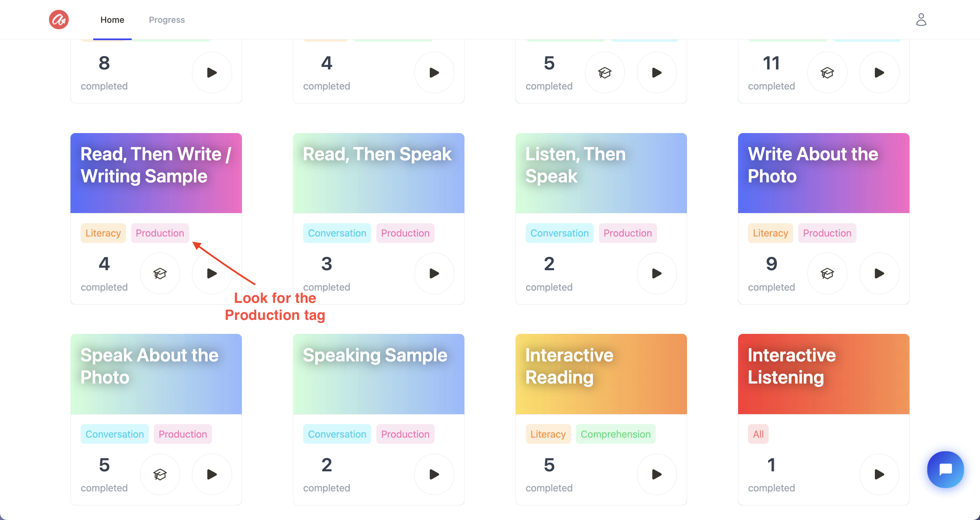Select the Home tab
Image resolution: width=980 pixels, height=520 pixels.
pyautogui.click(x=112, y=20)
